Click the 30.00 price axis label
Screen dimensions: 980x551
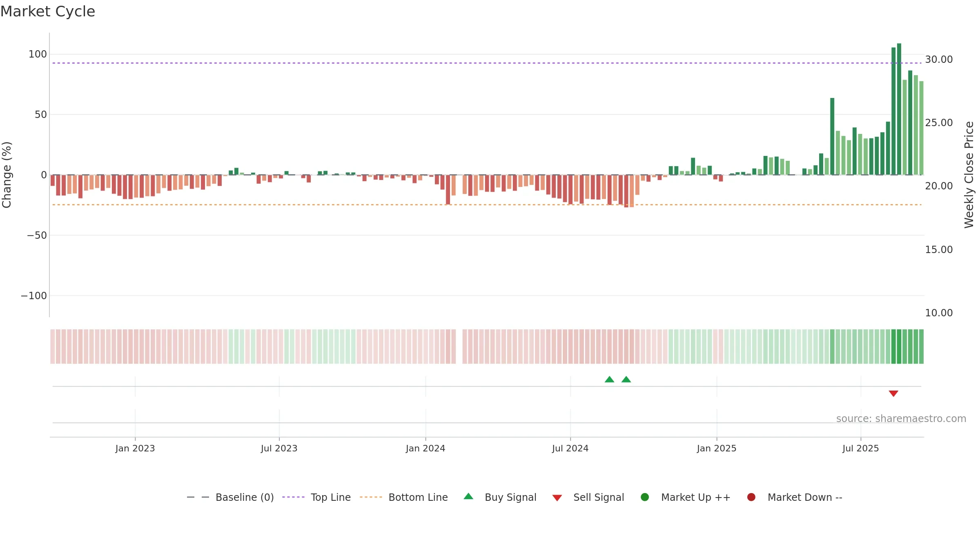pos(939,60)
